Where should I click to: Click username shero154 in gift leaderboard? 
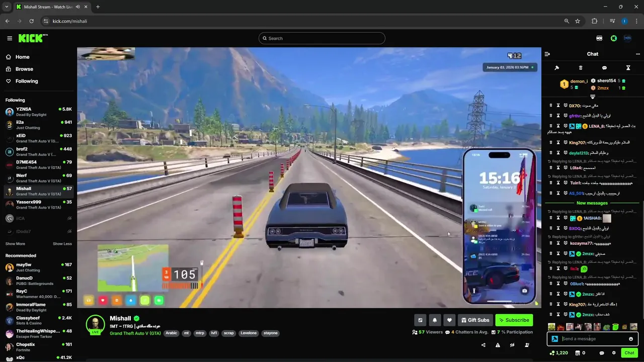(606, 80)
